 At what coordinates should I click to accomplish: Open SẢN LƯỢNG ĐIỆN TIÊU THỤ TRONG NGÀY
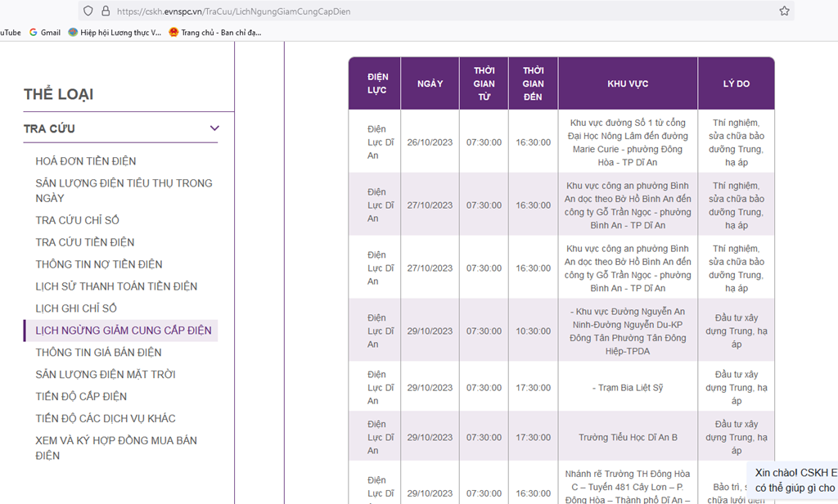[x=124, y=191]
